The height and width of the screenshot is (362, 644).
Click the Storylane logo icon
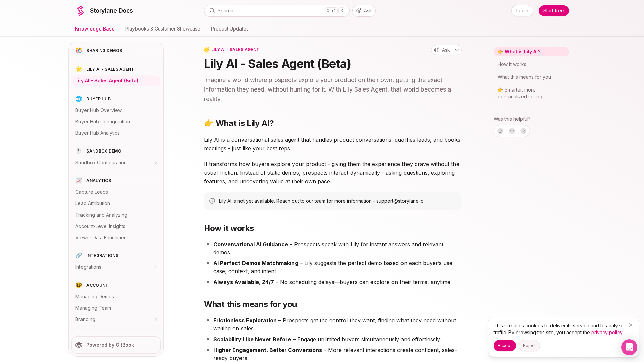(x=80, y=11)
